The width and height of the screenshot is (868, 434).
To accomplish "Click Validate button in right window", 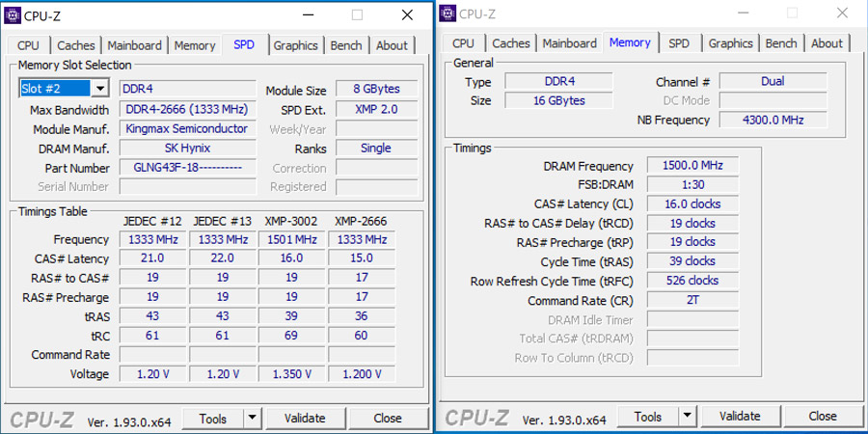I will pos(740,416).
